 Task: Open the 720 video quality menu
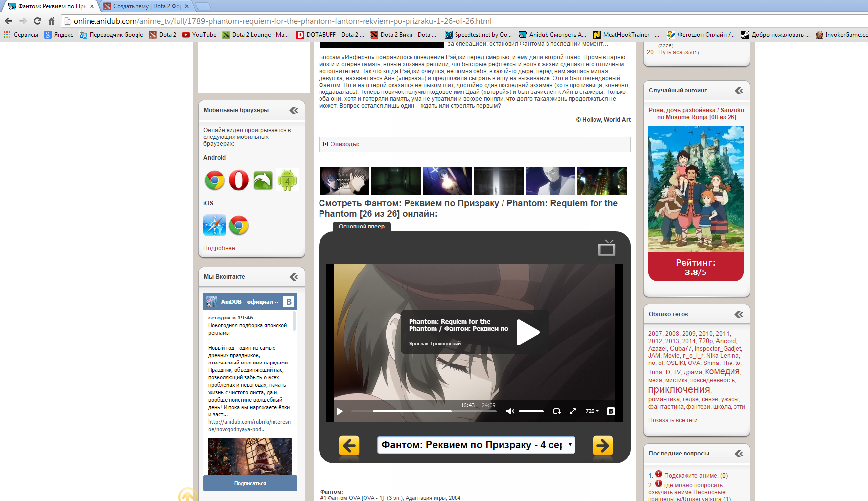(592, 411)
